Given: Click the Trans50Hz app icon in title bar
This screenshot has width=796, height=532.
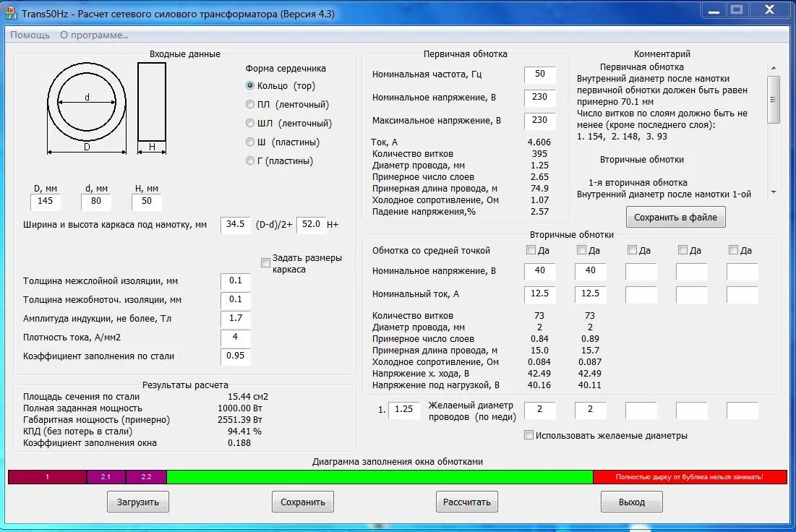Looking at the screenshot, I should point(11,12).
